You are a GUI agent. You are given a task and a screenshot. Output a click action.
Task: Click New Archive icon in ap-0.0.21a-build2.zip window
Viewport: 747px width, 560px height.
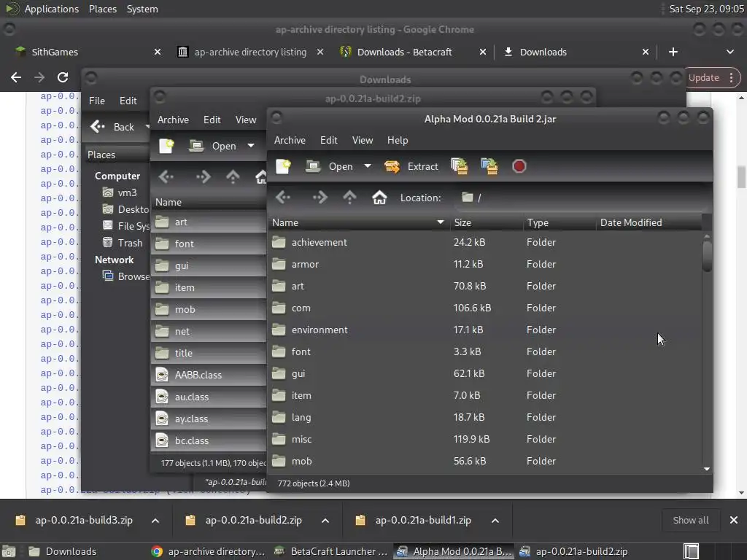click(166, 146)
